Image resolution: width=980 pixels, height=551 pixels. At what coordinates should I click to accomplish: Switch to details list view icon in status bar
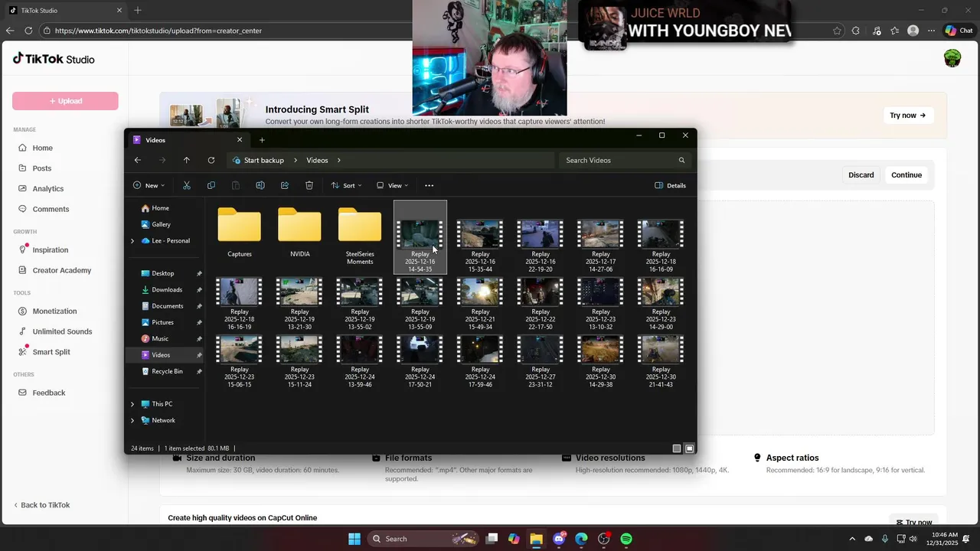[677, 448]
